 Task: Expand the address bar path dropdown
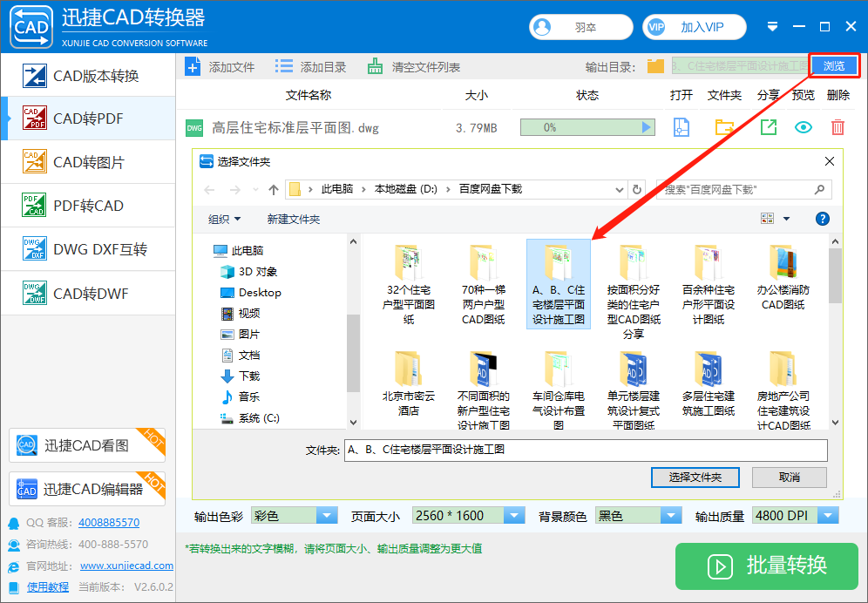pos(620,190)
